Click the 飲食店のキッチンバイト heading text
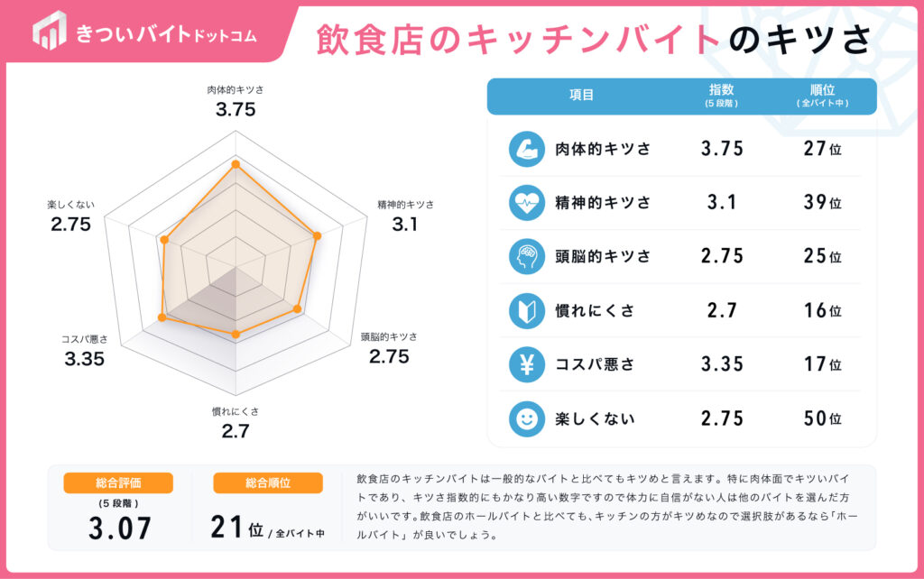This screenshot has width=924, height=579. (x=519, y=40)
